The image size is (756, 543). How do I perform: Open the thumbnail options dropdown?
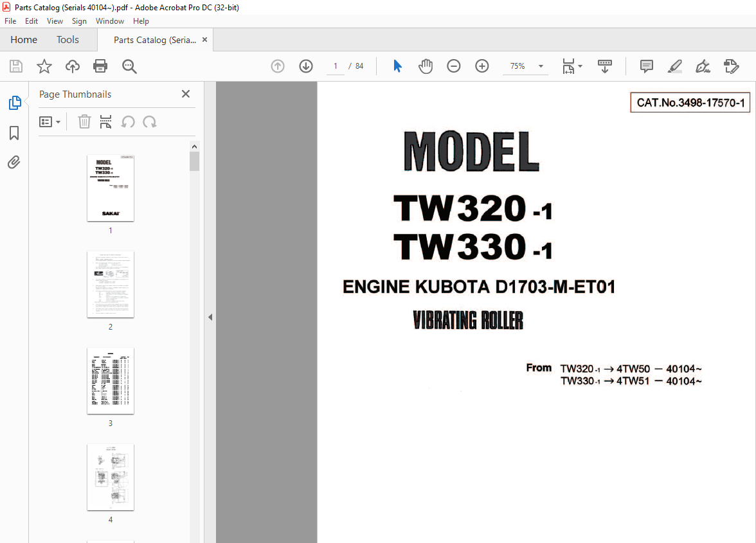tap(50, 122)
